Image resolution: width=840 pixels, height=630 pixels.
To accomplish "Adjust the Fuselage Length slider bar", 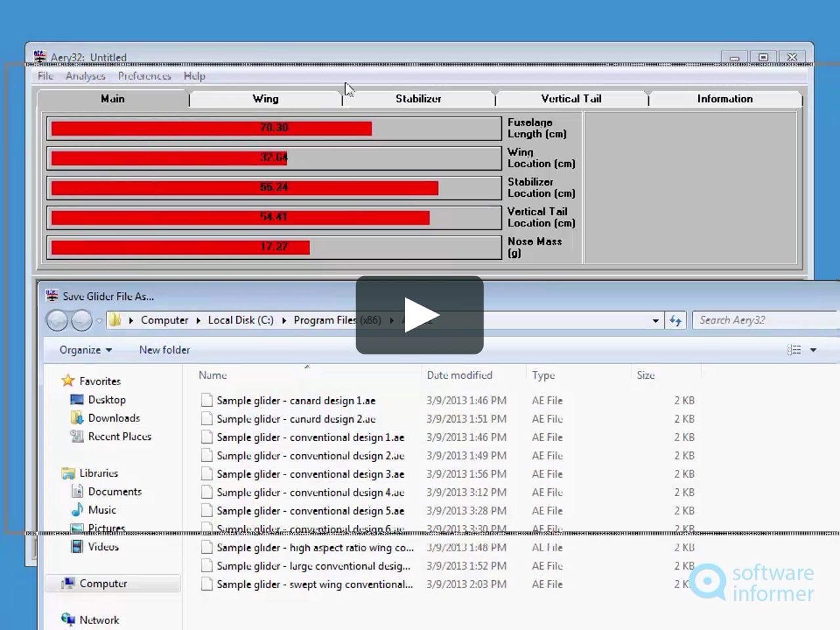I will [274, 128].
